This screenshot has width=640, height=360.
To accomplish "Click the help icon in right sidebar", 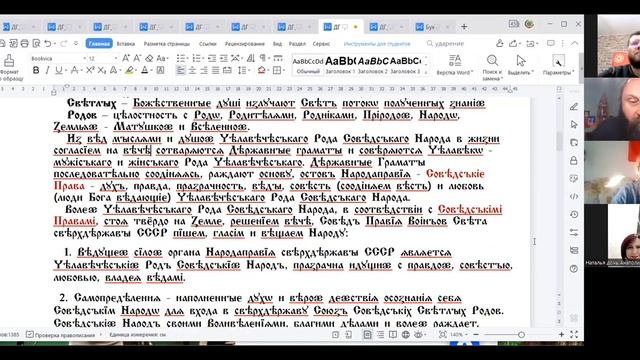I will (x=574, y=269).
